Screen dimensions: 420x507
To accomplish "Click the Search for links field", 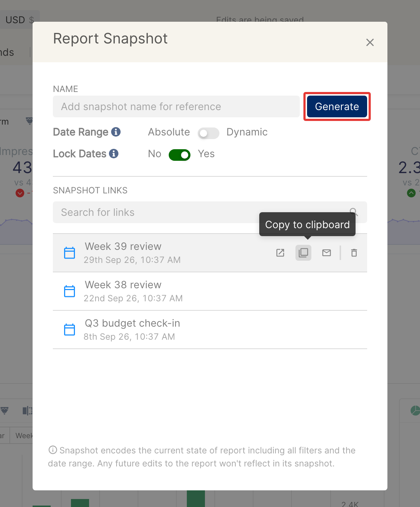I will coord(210,212).
